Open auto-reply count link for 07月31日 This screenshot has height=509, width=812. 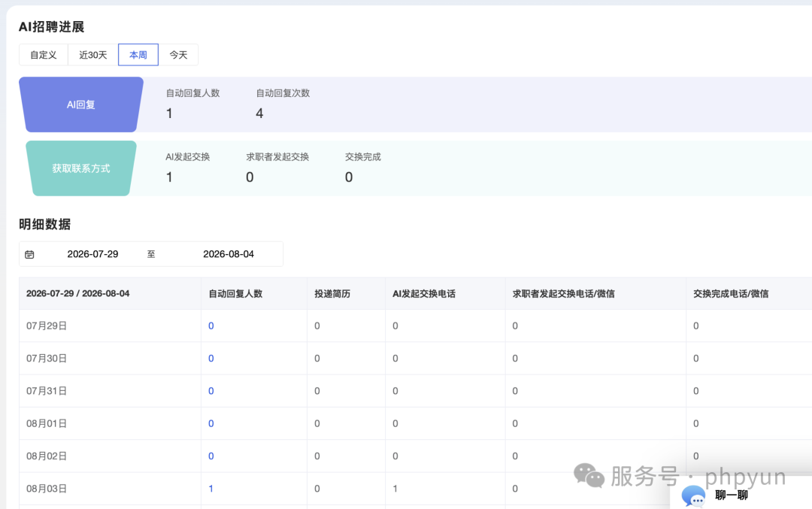[x=211, y=391]
